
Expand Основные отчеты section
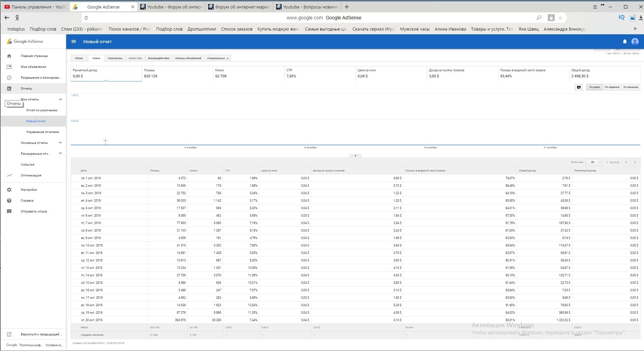click(60, 143)
